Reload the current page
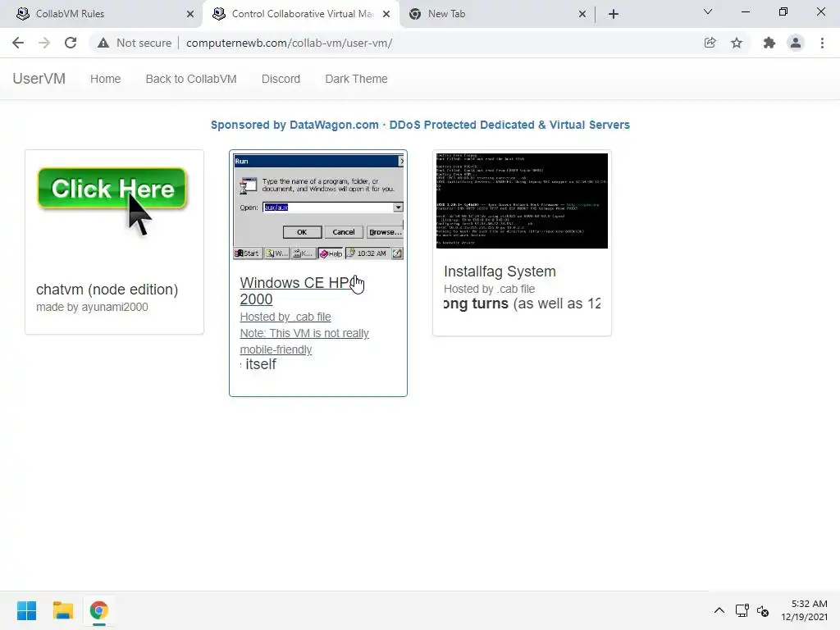The height and width of the screenshot is (630, 840). (71, 43)
